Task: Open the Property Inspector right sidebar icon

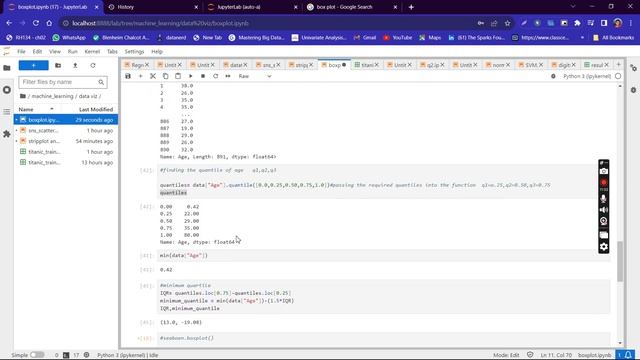Action: point(633,68)
